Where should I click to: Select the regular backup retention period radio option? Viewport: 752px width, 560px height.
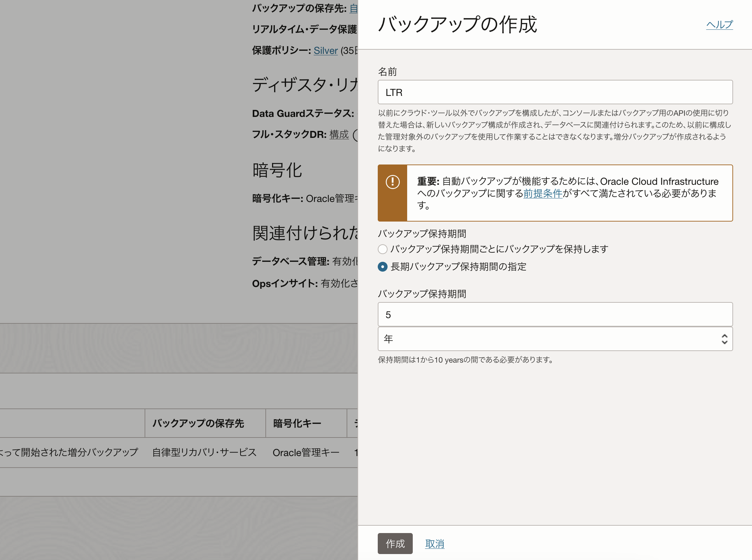[x=383, y=249]
